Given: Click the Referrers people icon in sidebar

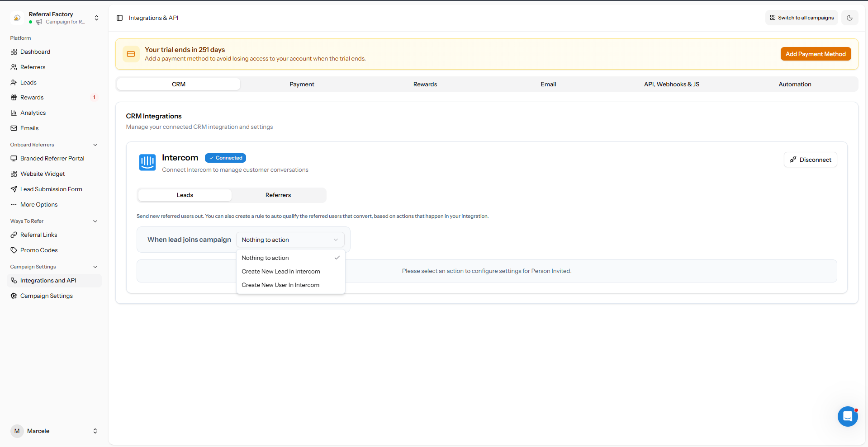Looking at the screenshot, I should (14, 67).
